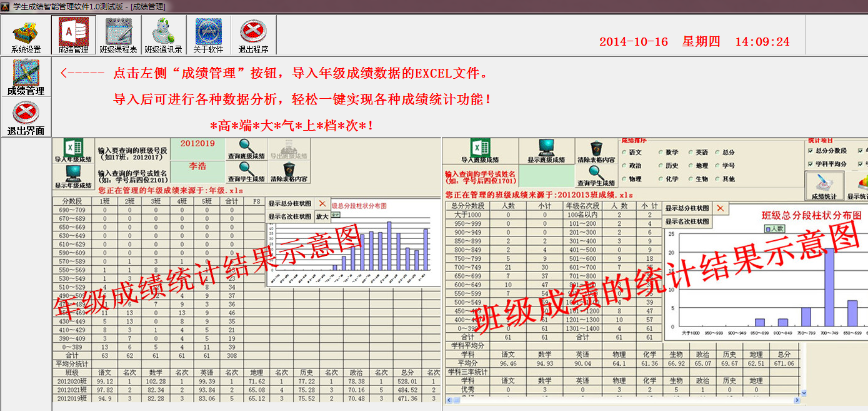Click empty student query field in class panel

pos(546,176)
